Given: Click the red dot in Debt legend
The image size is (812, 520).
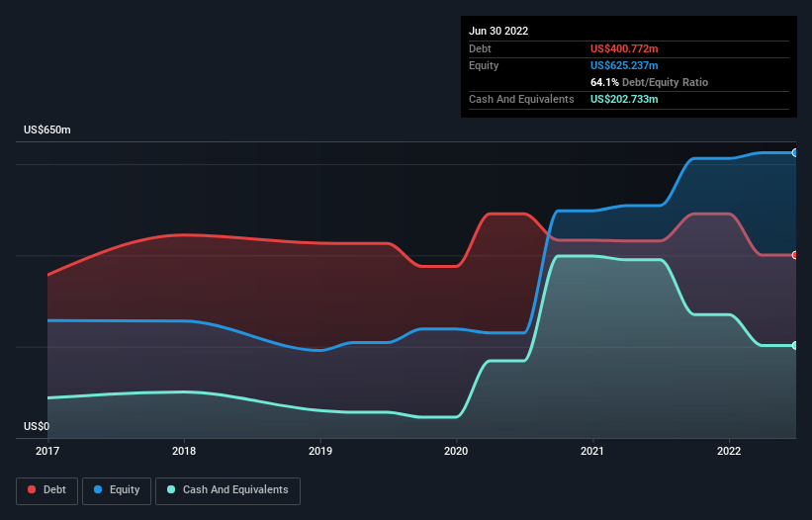Looking at the screenshot, I should pos(32,489).
